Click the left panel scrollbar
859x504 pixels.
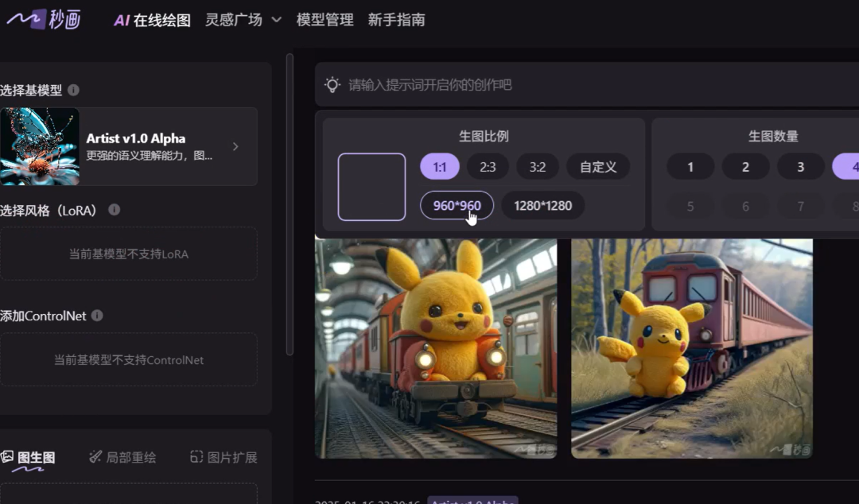(x=290, y=204)
